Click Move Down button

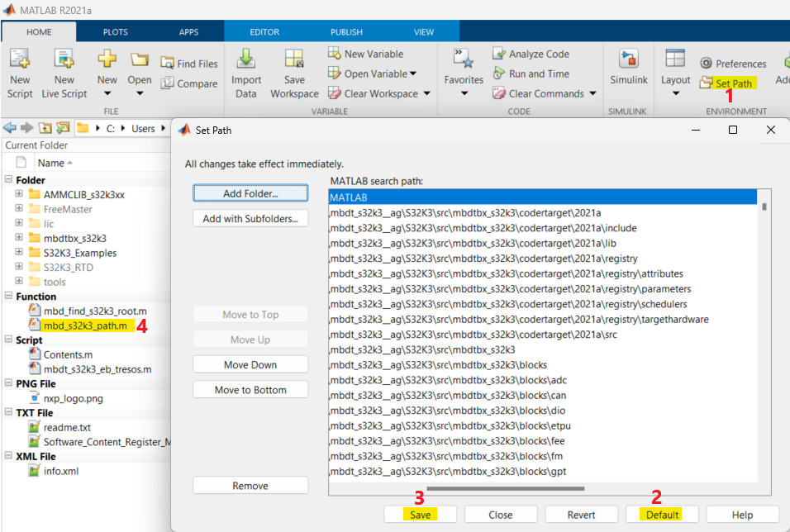[x=250, y=365]
